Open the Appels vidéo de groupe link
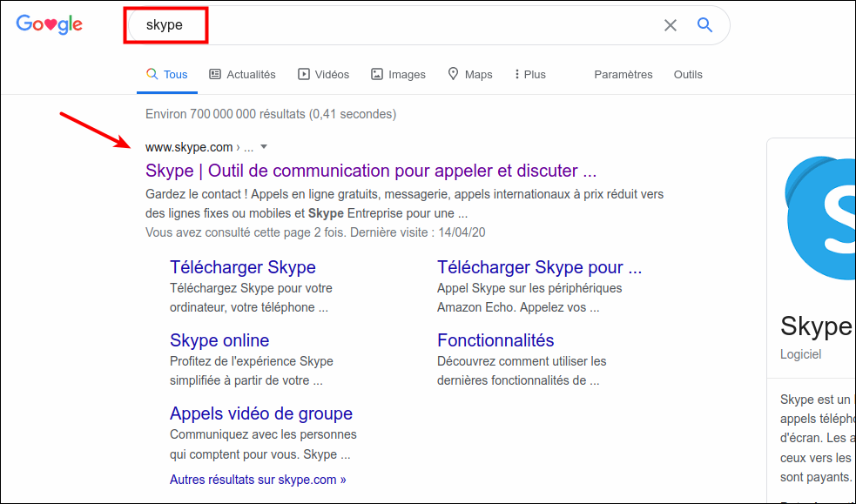The width and height of the screenshot is (856, 504). click(260, 413)
